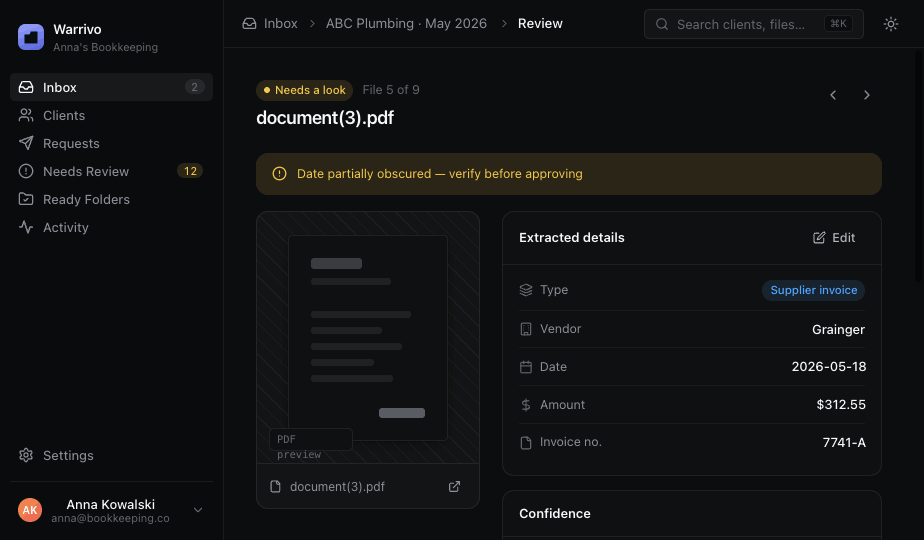Click the Requests paper-plane icon

pos(26,143)
